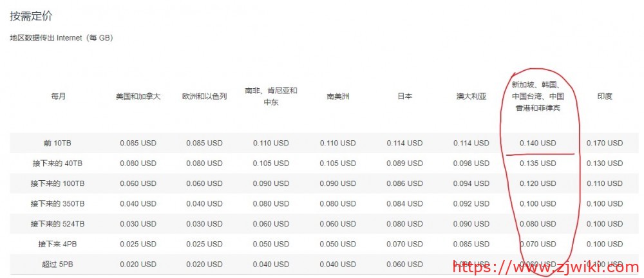Viewport: 644px width, 278px height.
Task: Click 超过 5PB price for 南非、肯尼亚和中东
Action: 271,264
